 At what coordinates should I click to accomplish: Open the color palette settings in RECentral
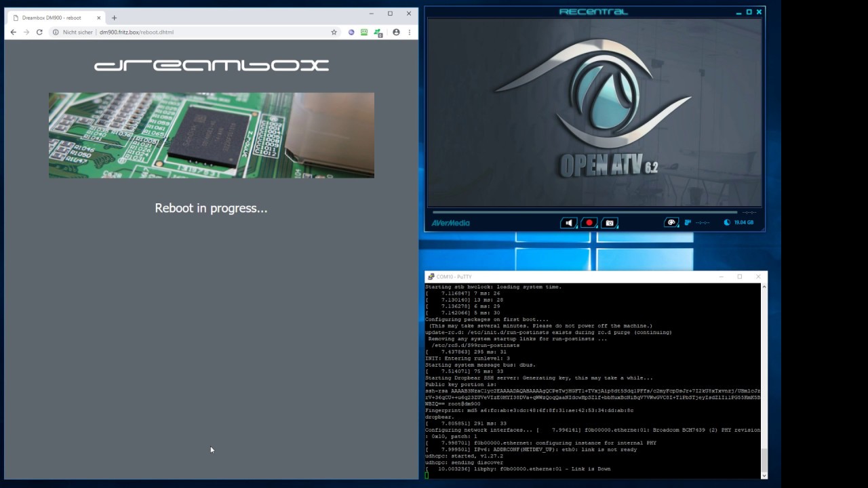(x=671, y=222)
